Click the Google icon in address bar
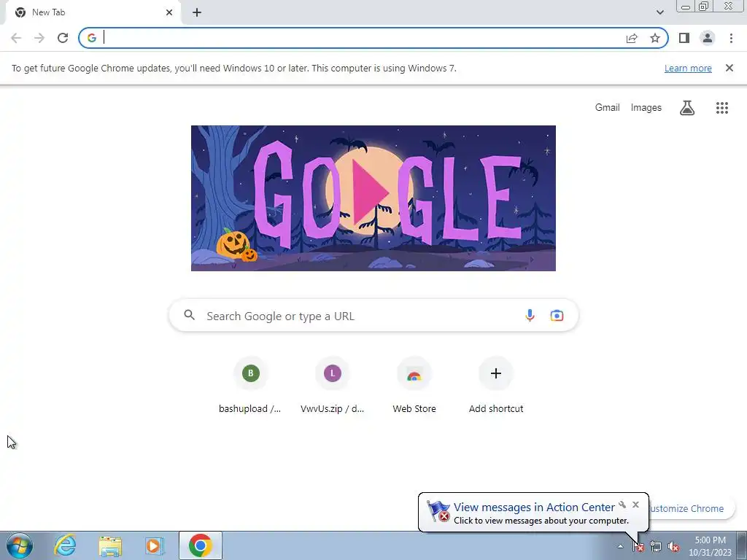 [91, 38]
